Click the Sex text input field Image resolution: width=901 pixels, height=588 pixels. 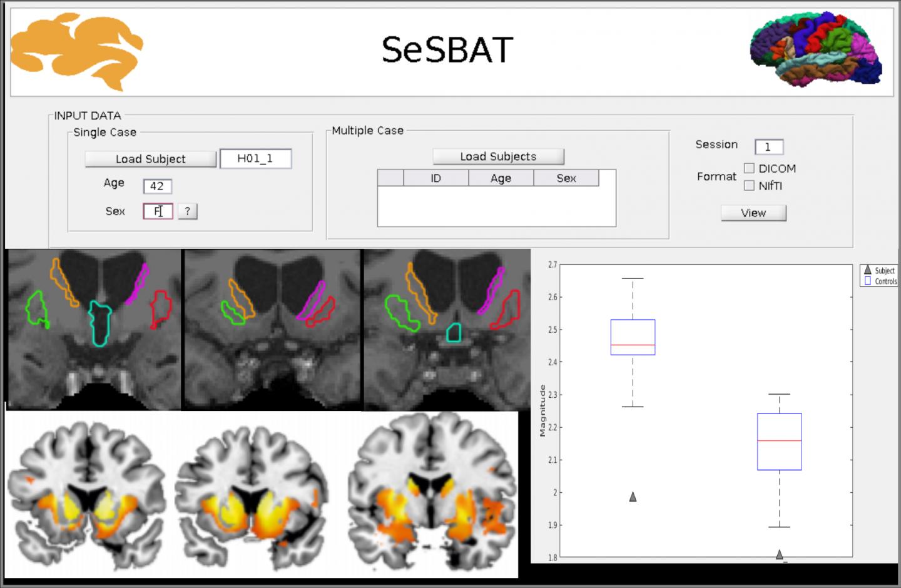pyautogui.click(x=158, y=211)
